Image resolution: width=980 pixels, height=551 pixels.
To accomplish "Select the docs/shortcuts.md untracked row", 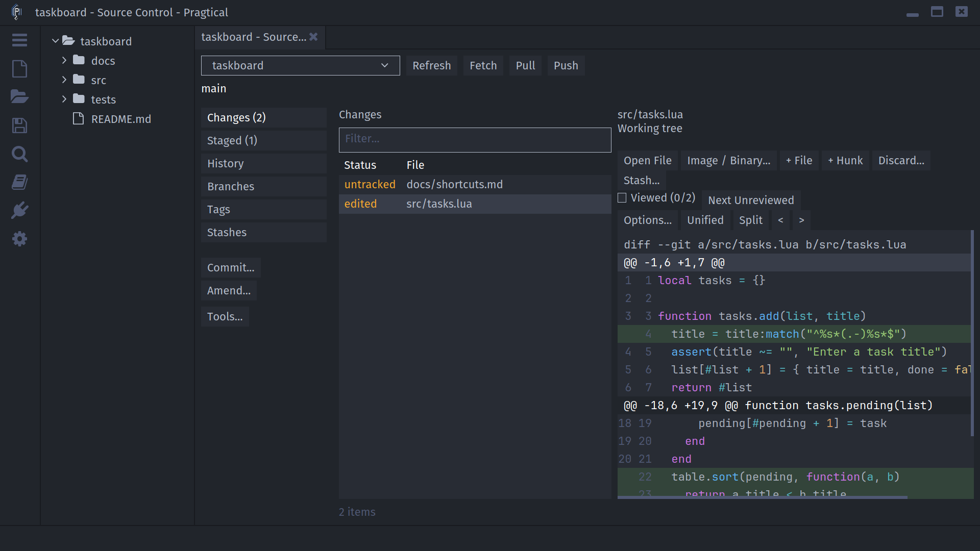I will click(x=475, y=184).
